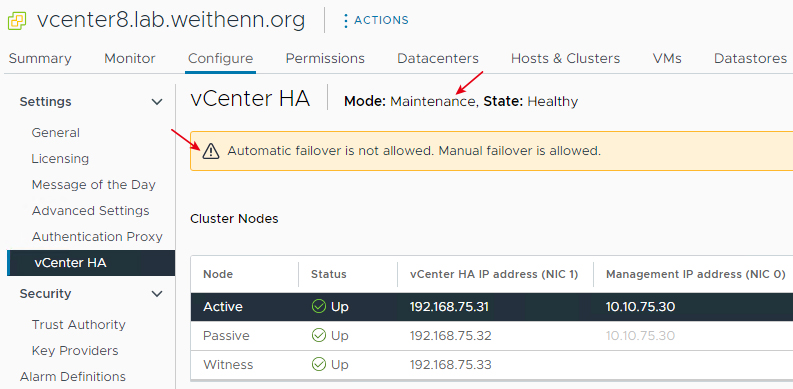793x389 pixels.
Task: Select Message of the Day
Action: [x=94, y=185]
